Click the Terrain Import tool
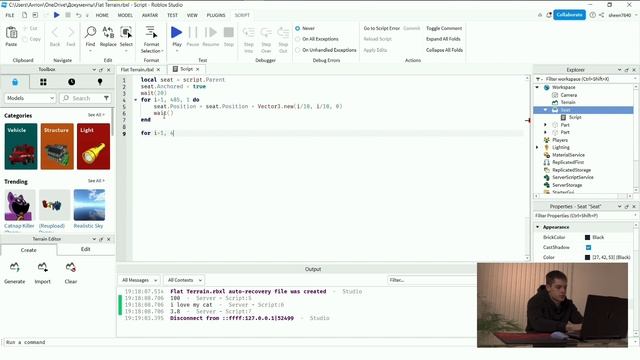640x360 pixels. [x=42, y=273]
